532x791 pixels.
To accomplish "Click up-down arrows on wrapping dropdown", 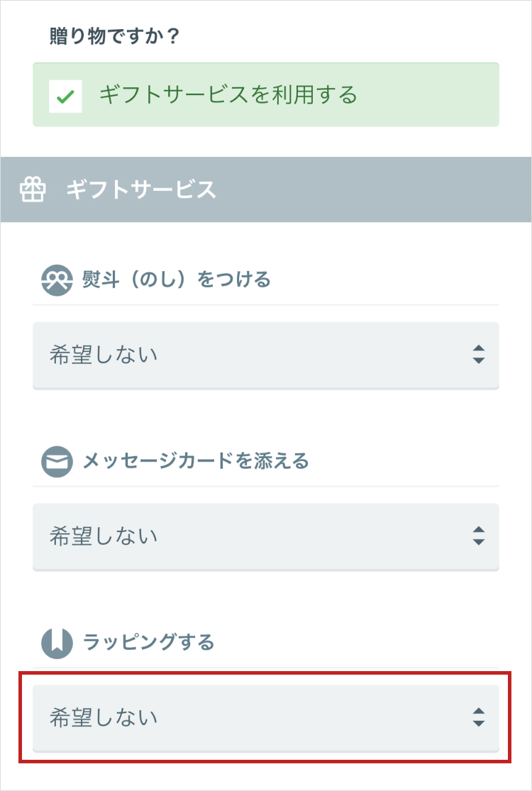I will point(479,717).
